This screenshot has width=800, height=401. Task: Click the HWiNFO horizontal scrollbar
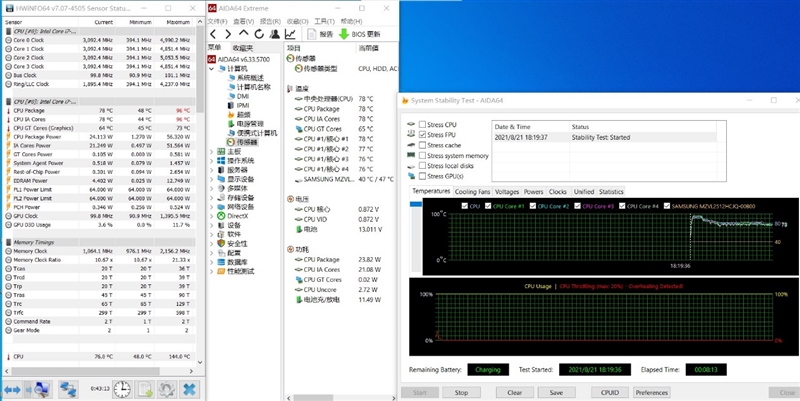[x=100, y=371]
